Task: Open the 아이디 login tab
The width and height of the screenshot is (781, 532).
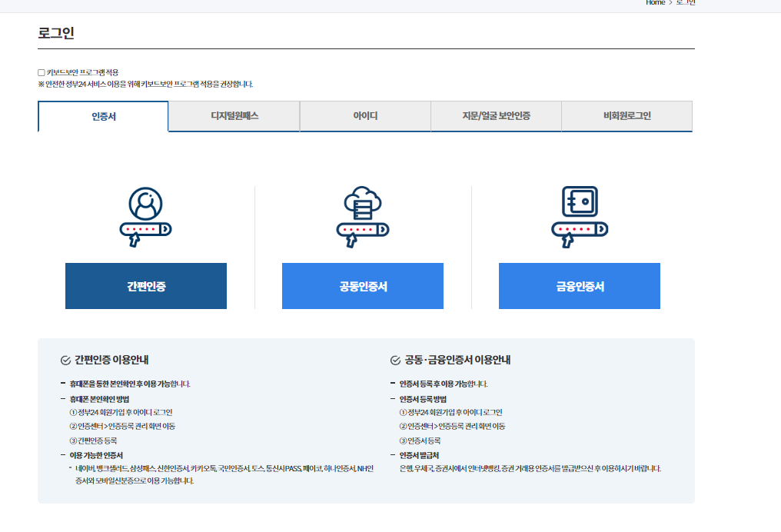Action: (x=365, y=116)
